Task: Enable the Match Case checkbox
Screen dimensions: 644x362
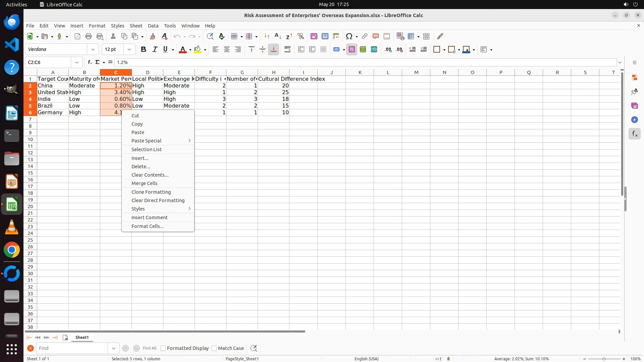Action: [x=214, y=348]
